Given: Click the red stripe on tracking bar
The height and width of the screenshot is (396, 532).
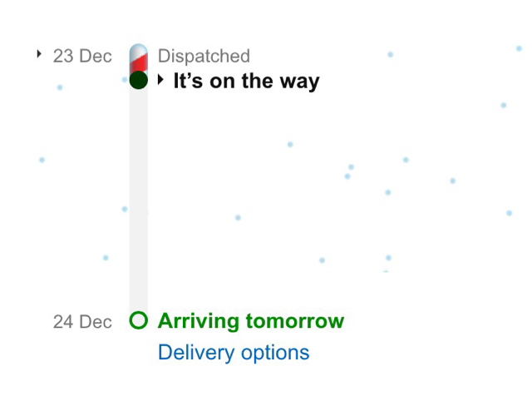Looking at the screenshot, I should click(x=139, y=63).
